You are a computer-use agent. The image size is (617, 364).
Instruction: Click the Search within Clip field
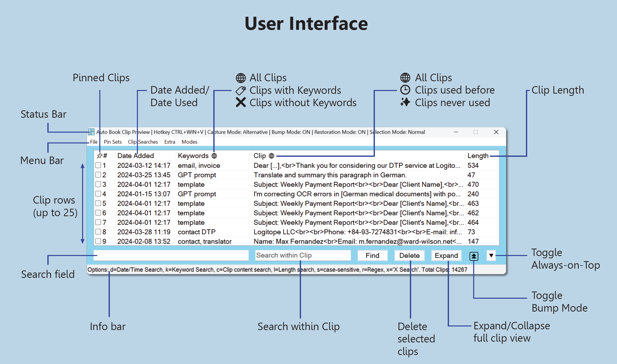tap(303, 256)
